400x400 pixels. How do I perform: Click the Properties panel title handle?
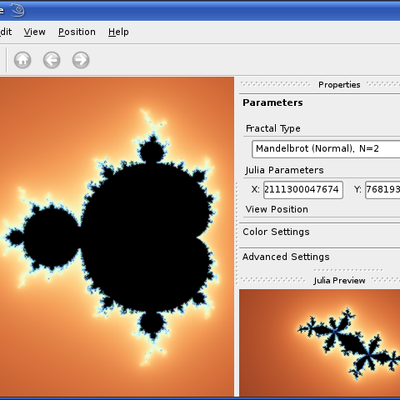[x=339, y=85]
